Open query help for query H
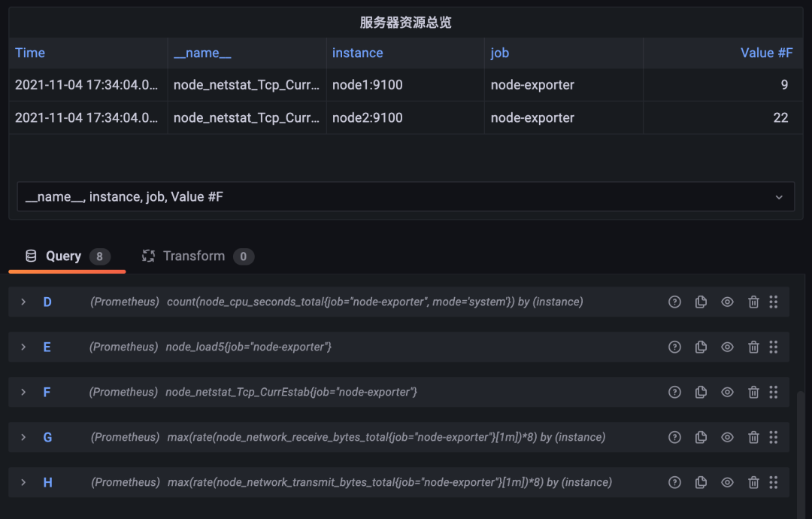The width and height of the screenshot is (812, 519). [674, 482]
